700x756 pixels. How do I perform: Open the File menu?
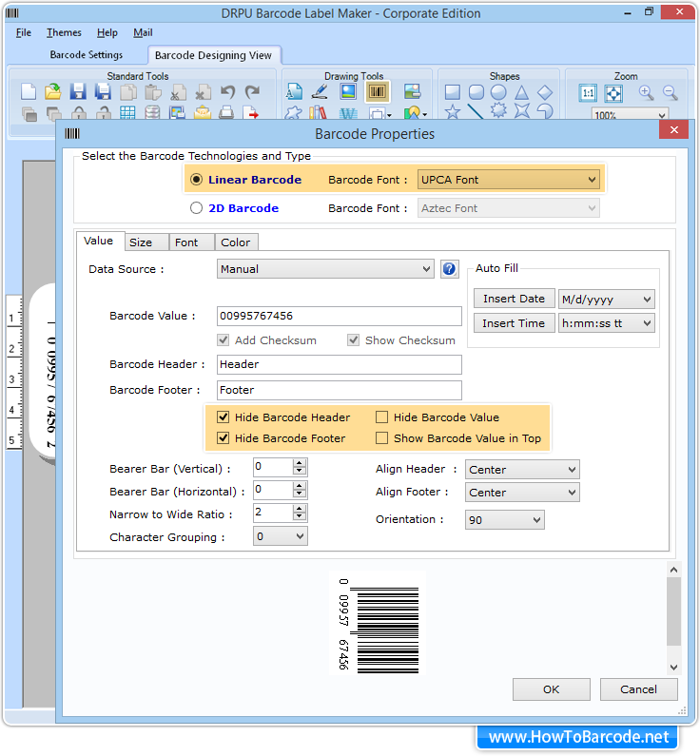pos(24,32)
